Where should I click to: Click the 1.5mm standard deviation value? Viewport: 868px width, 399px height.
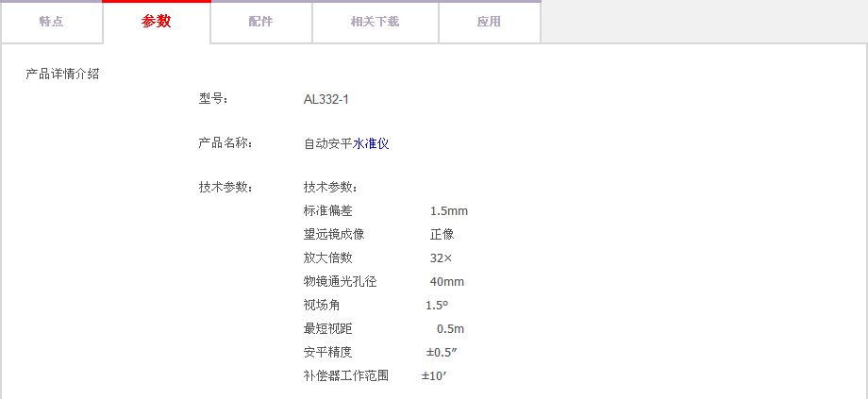(448, 210)
